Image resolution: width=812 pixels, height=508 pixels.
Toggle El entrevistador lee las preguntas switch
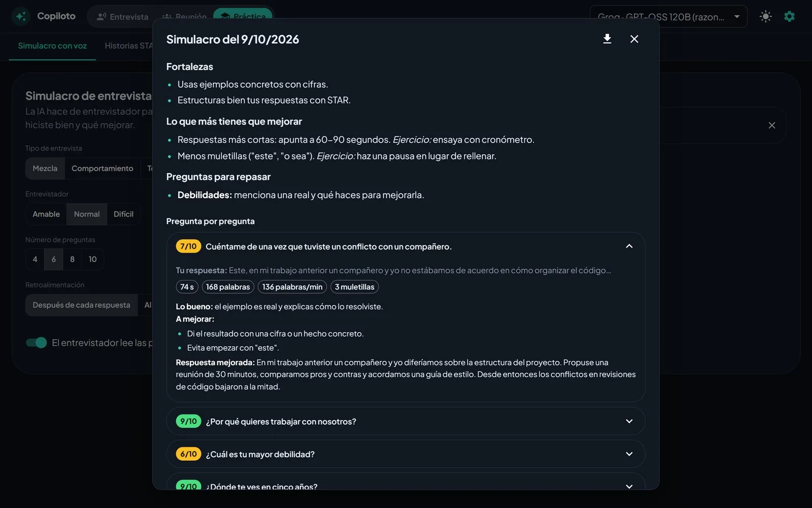37,343
